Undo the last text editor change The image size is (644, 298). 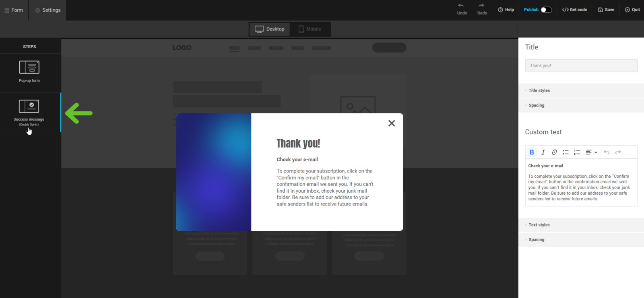click(607, 152)
